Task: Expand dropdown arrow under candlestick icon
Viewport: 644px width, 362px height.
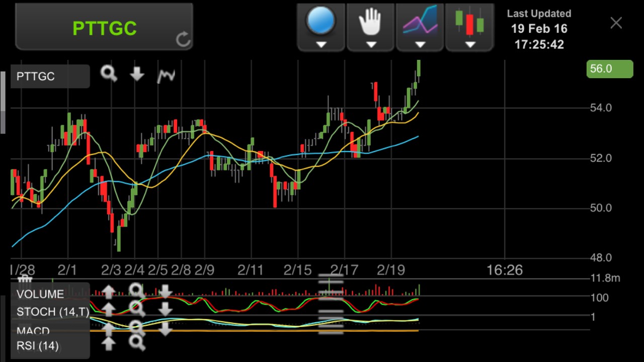Action: coord(469,45)
